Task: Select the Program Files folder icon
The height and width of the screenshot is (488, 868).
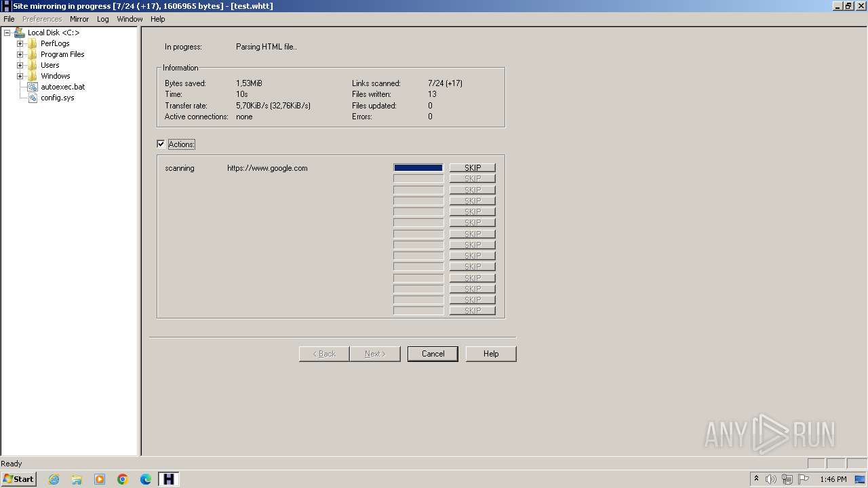Action: pyautogui.click(x=33, y=54)
